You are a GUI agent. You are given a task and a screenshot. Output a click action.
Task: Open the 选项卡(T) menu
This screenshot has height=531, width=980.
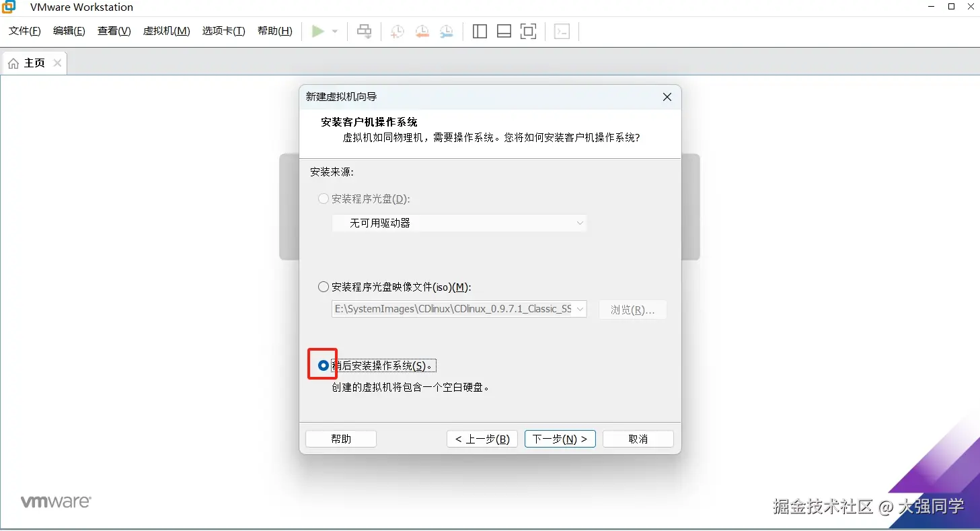(224, 31)
